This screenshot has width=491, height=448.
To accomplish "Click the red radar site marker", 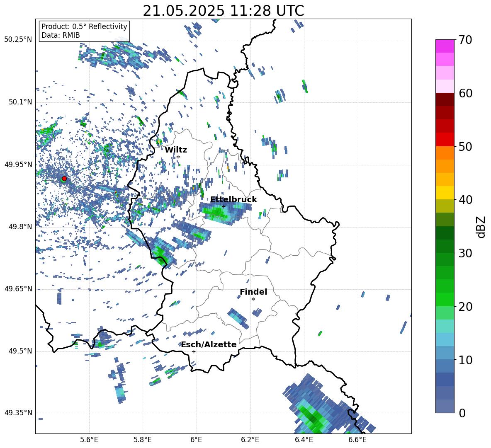I will (x=64, y=179).
